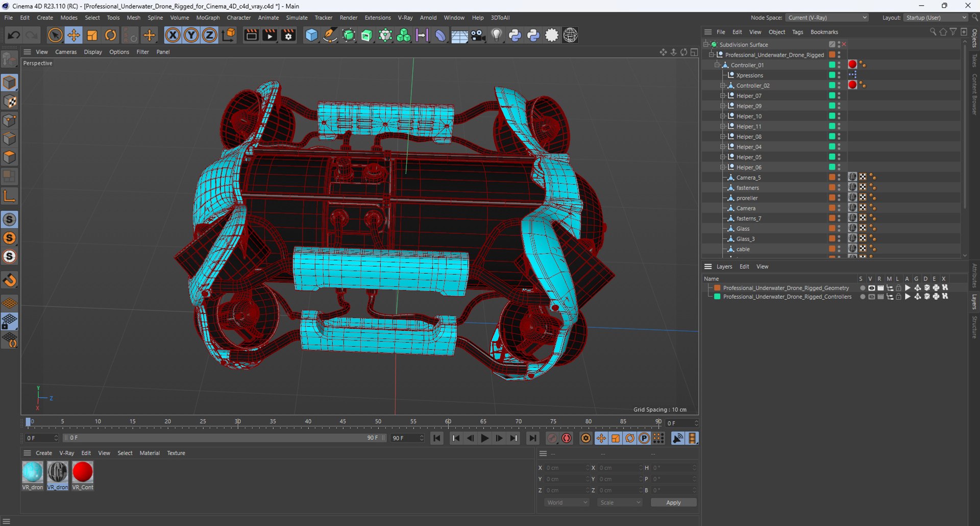Expand the Helper_06 node

click(723, 167)
